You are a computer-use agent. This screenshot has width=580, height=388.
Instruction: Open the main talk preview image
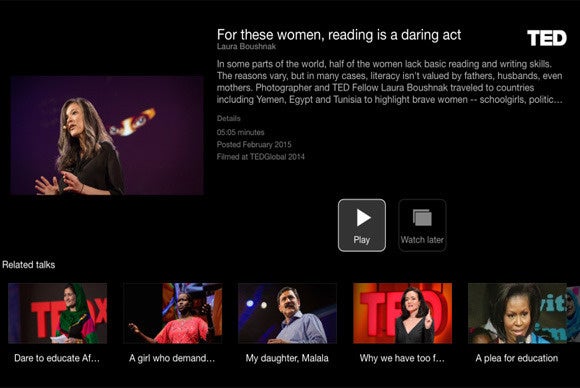click(107, 135)
